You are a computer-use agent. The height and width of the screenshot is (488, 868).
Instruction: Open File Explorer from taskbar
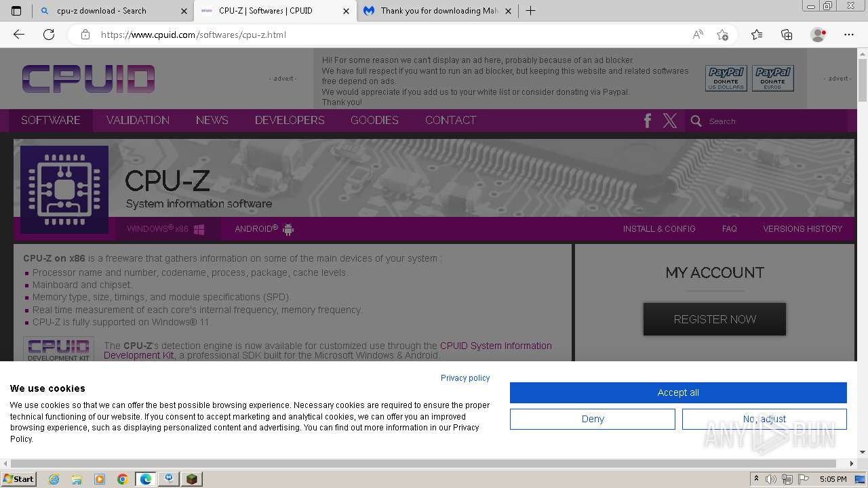point(77,479)
